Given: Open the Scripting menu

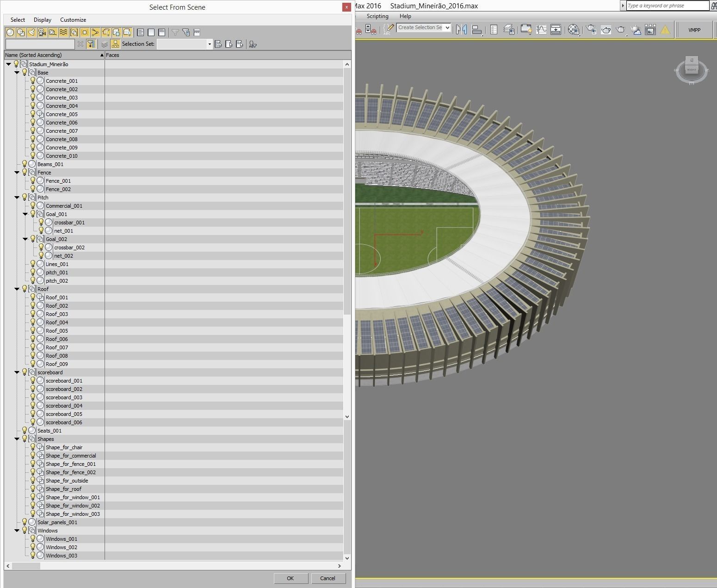Looking at the screenshot, I should pyautogui.click(x=377, y=16).
